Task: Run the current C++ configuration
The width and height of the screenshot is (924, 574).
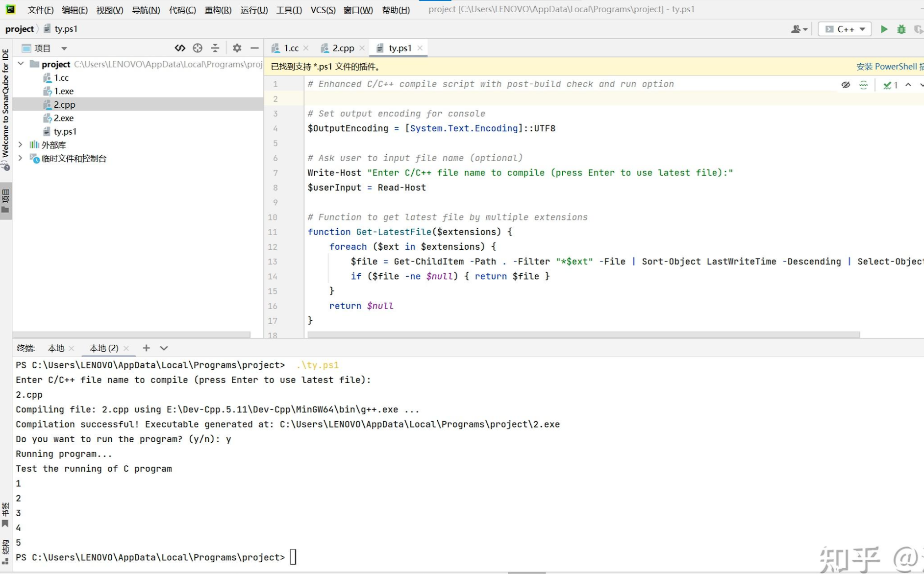Action: coord(884,29)
